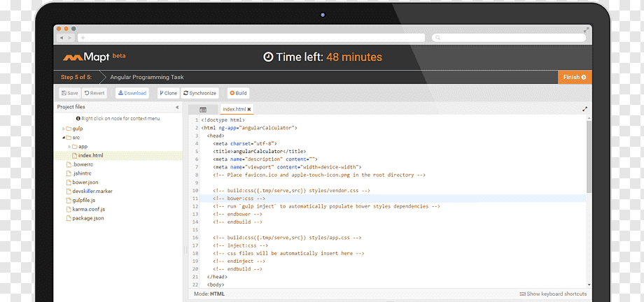Click the editor scroll up arrow
This screenshot has width=644, height=302.
(589, 117)
